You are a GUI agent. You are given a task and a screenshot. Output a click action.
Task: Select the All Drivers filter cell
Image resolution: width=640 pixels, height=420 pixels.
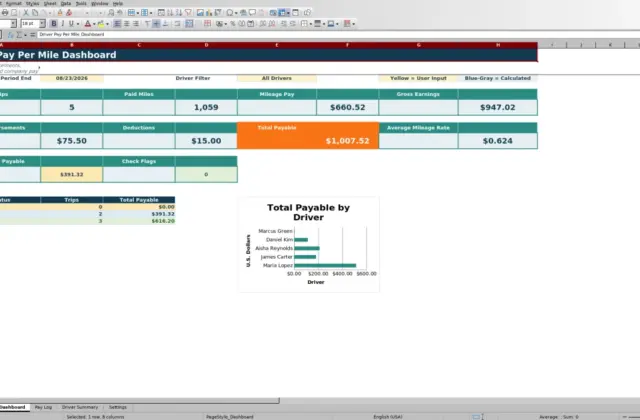tap(277, 78)
